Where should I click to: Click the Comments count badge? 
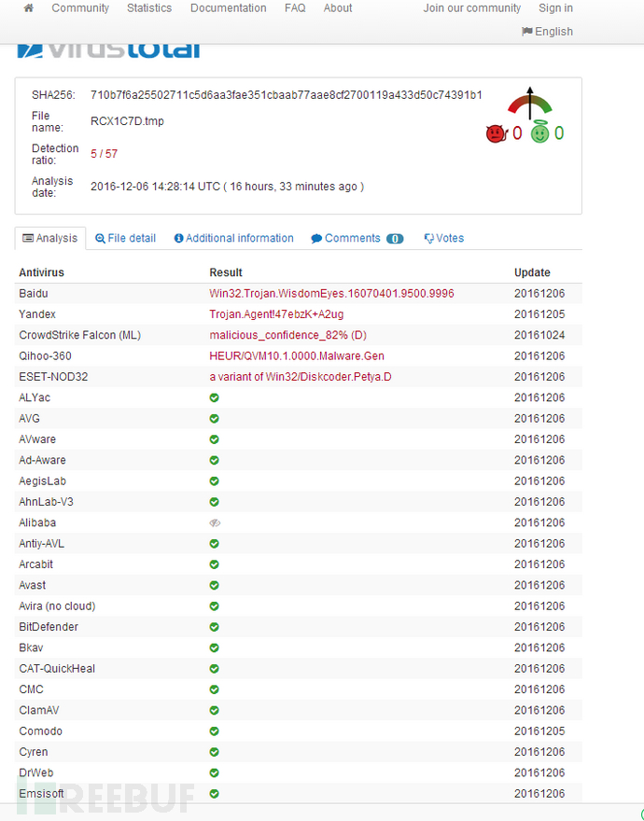(395, 239)
